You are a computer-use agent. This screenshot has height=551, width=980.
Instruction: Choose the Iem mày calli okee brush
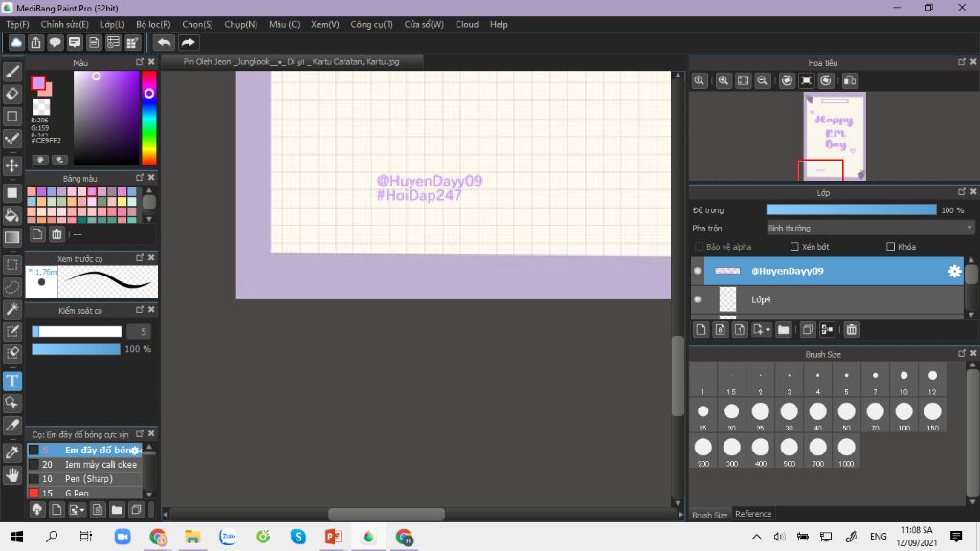[84, 465]
